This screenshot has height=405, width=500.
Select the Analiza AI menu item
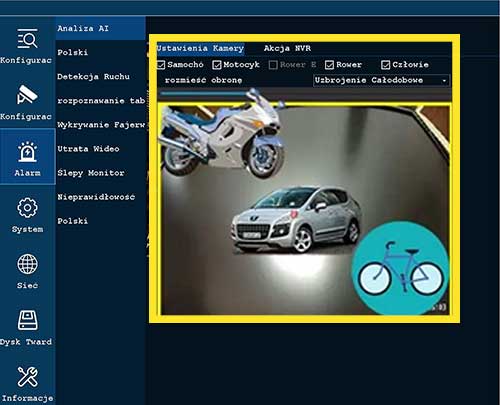(x=101, y=29)
